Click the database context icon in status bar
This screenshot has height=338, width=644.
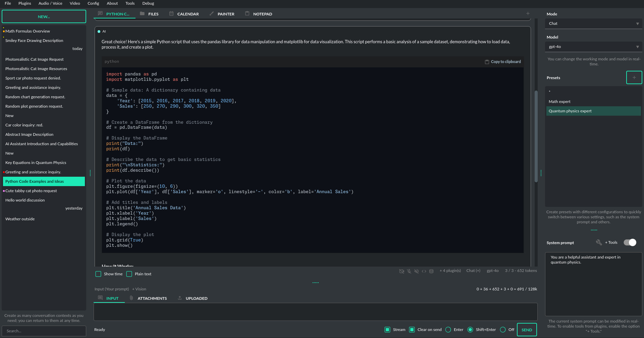(x=431, y=271)
